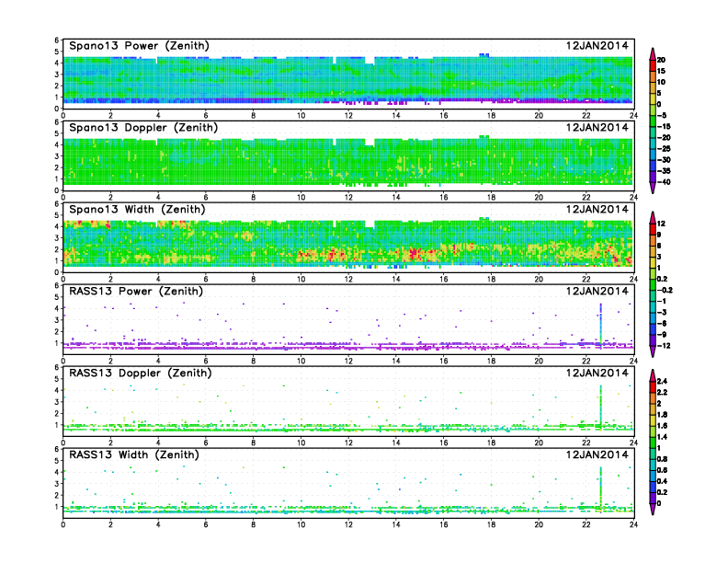Click the red top arrow of the middle colorbar
This screenshot has height=563, width=728.
653,217
